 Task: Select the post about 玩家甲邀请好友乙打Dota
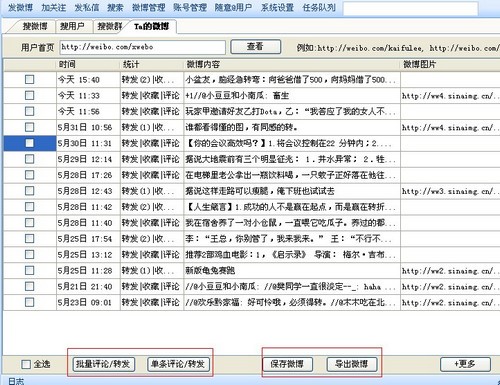[292, 111]
